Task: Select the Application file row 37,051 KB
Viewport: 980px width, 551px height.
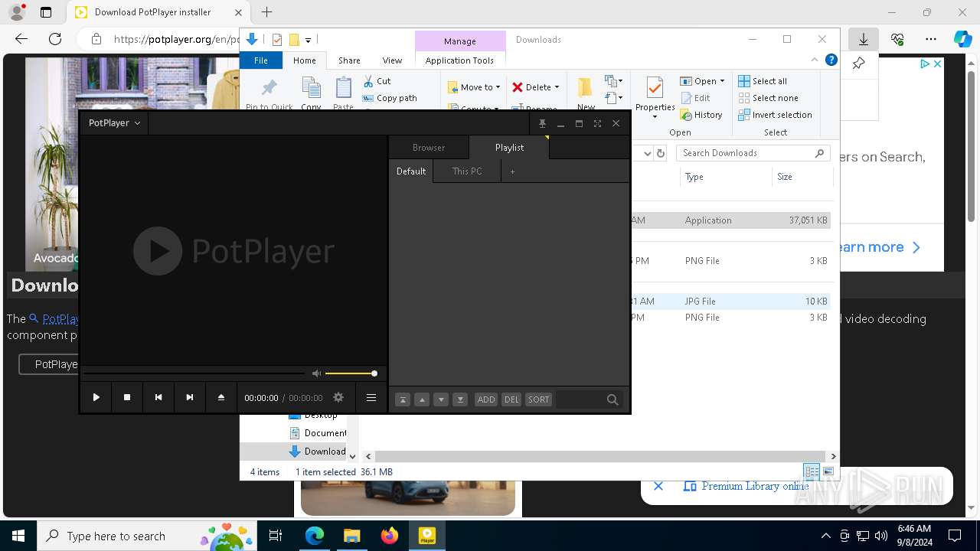Action: (x=730, y=220)
